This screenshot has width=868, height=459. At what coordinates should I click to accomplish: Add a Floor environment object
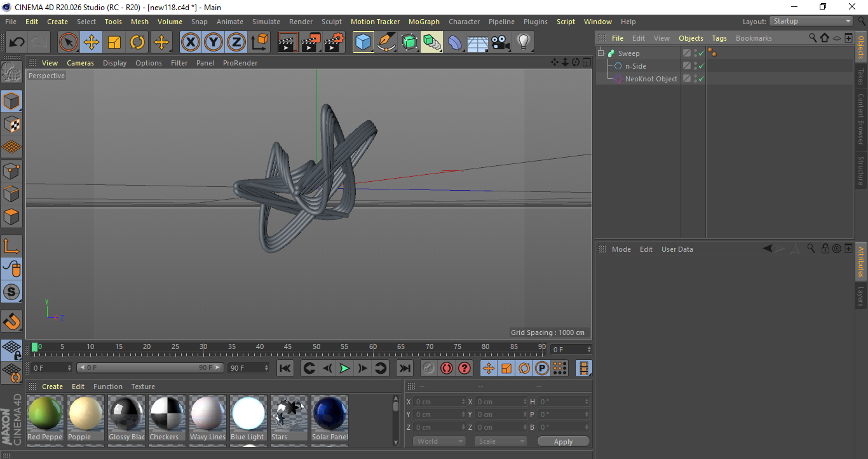(478, 43)
